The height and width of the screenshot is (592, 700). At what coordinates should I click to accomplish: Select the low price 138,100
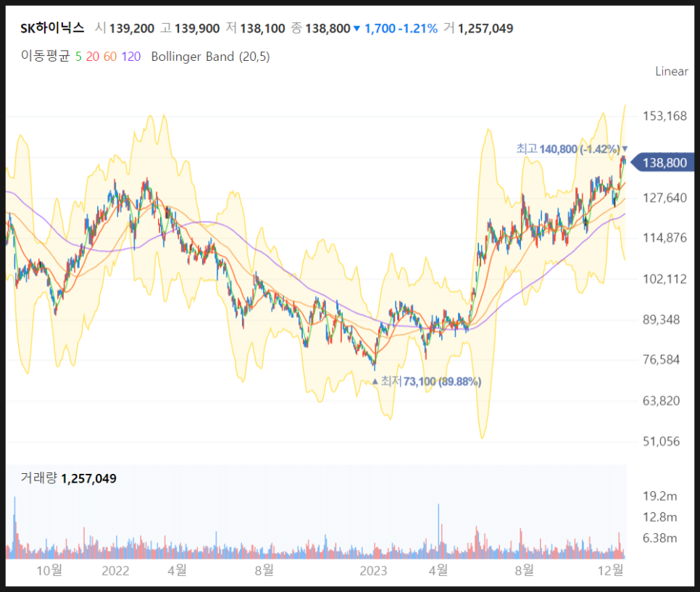coord(262,28)
